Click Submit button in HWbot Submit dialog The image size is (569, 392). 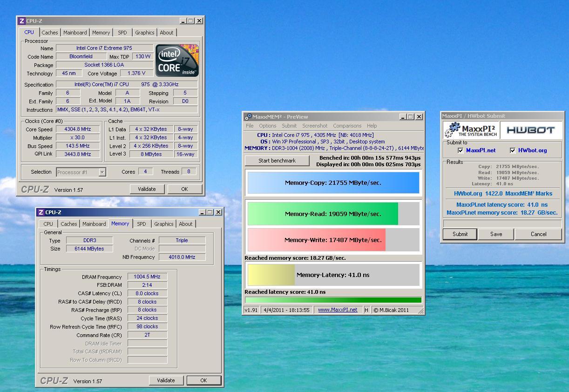(x=460, y=234)
